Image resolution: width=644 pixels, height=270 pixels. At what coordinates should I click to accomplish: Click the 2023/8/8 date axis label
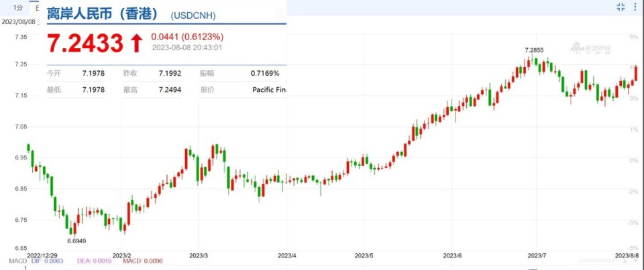[627, 255]
